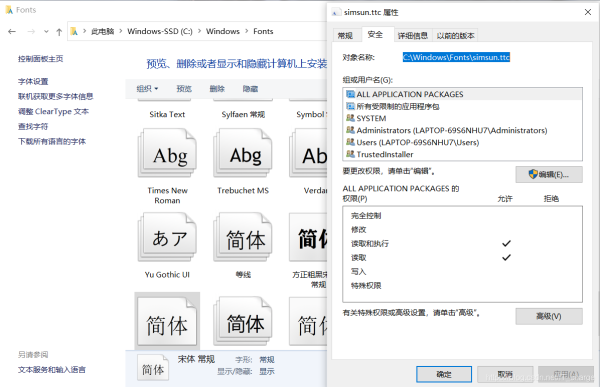
Task: Click the 写入 permission row
Action: click(462, 272)
